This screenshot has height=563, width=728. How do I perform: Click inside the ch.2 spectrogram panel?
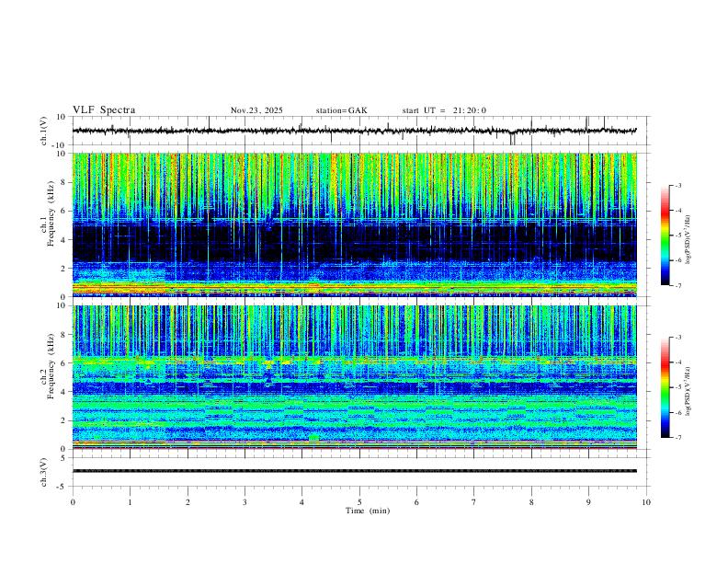point(354,377)
